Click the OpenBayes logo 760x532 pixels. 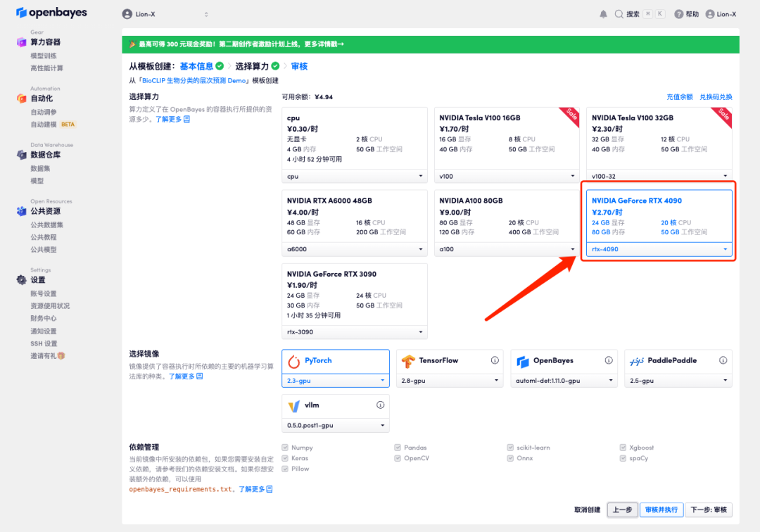coord(51,13)
